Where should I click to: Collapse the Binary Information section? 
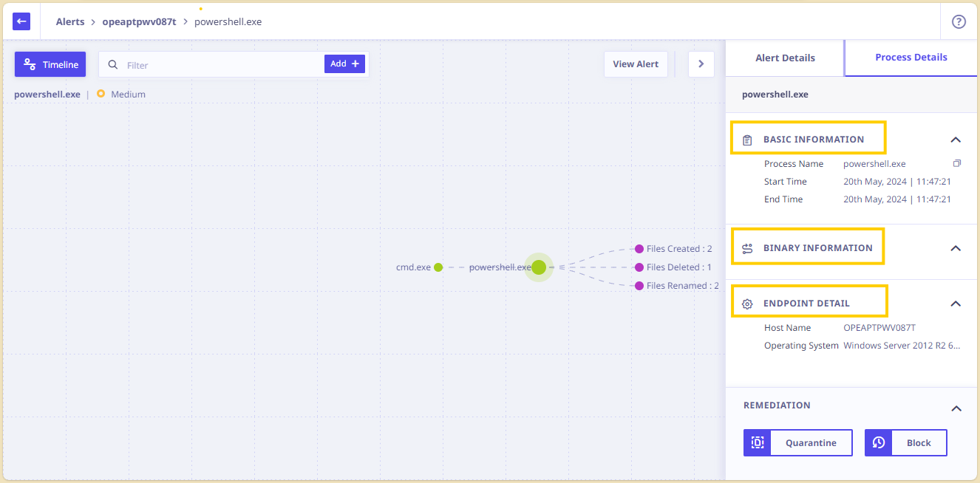point(956,248)
